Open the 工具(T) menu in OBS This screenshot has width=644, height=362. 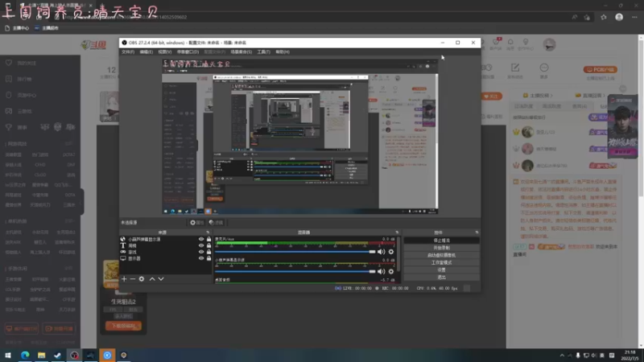click(x=264, y=52)
